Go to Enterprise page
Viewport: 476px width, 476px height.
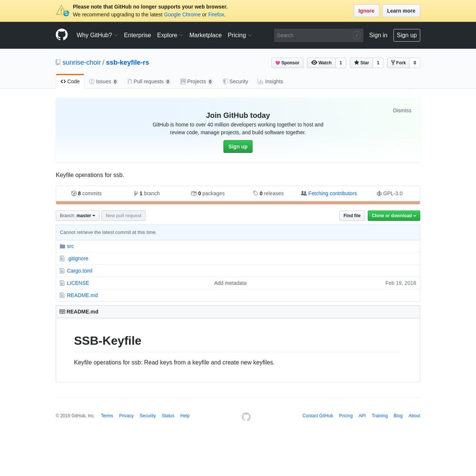[x=138, y=35]
